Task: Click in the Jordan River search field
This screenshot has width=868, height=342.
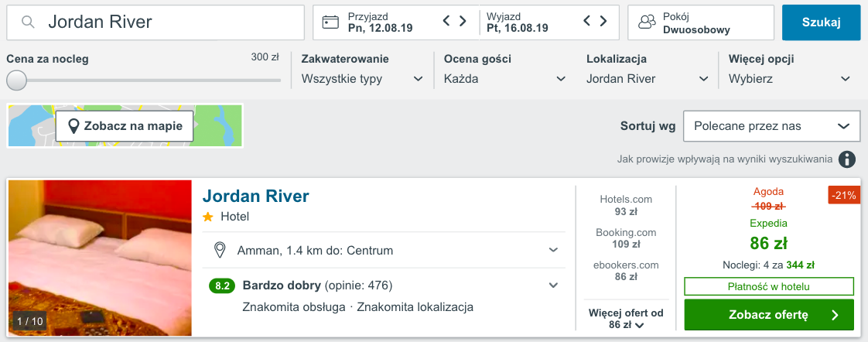Action: [155, 22]
